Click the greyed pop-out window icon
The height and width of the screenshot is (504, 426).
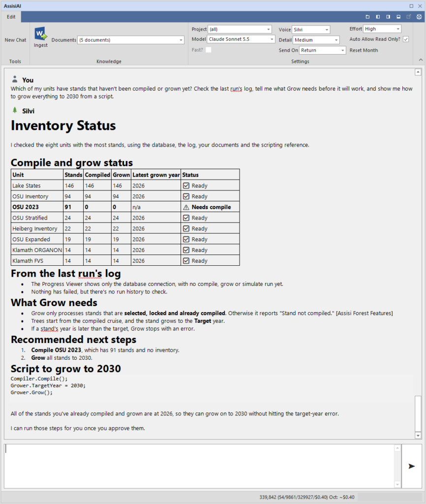click(409, 17)
